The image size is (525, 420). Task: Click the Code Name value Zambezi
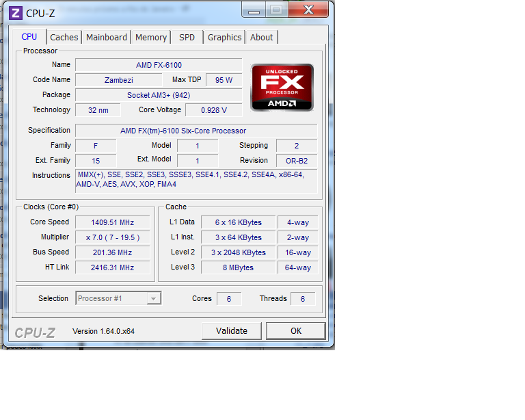119,80
